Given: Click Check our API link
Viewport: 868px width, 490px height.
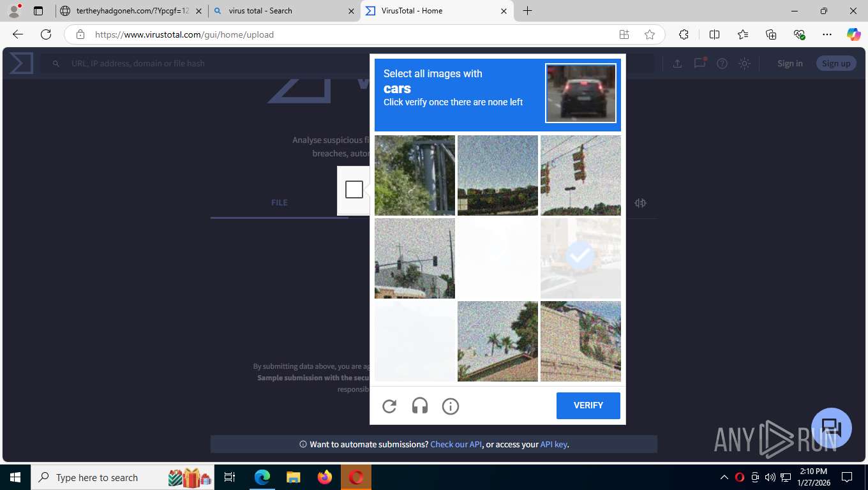Looking at the screenshot, I should tap(456, 444).
